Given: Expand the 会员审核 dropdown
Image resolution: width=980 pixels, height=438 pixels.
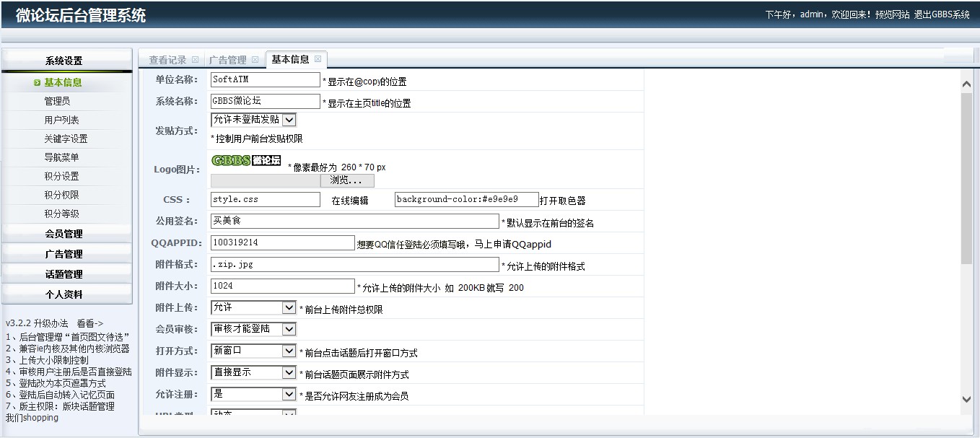Looking at the screenshot, I should [253, 329].
